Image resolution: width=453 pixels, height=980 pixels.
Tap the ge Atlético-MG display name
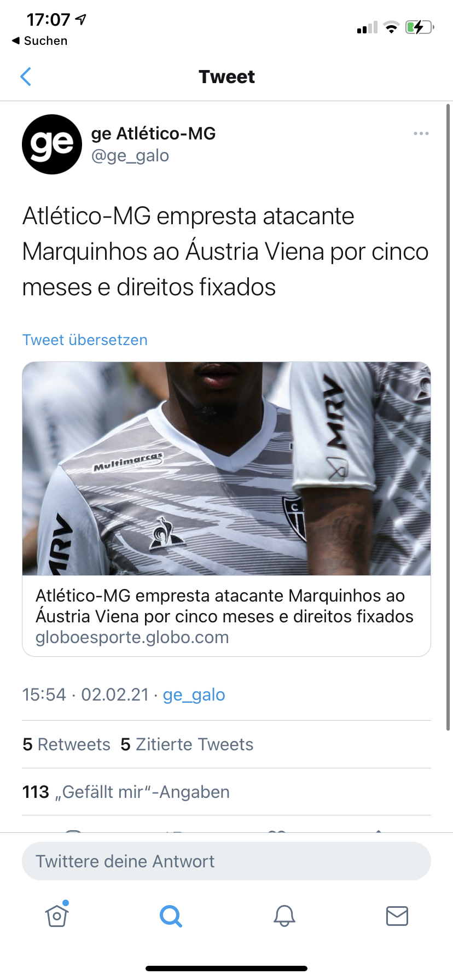153,133
